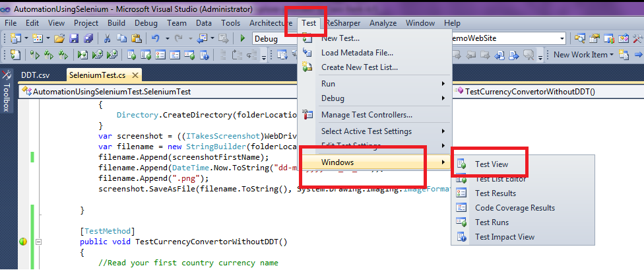
Task: Open the Architecture menu
Action: point(271,23)
